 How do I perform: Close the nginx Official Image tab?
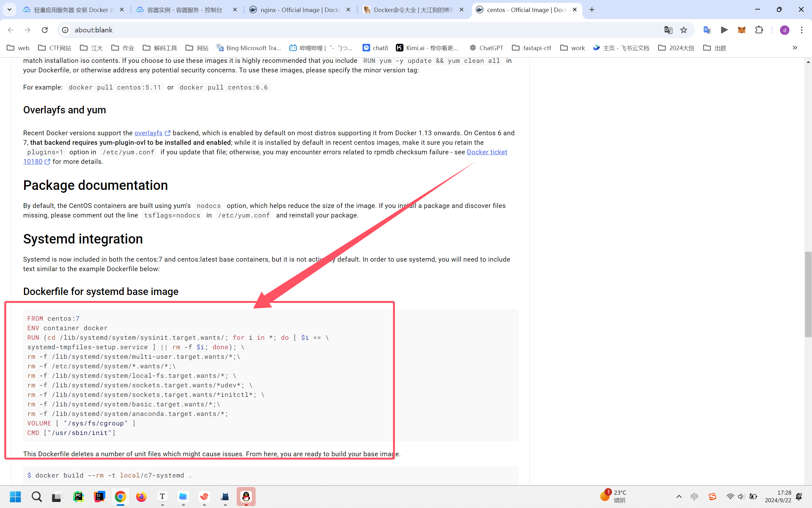348,10
